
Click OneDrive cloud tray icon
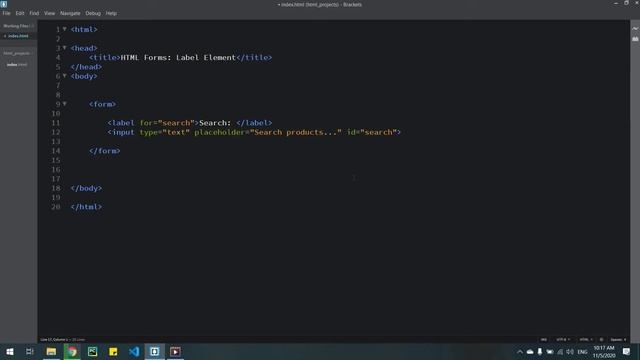(x=530, y=352)
